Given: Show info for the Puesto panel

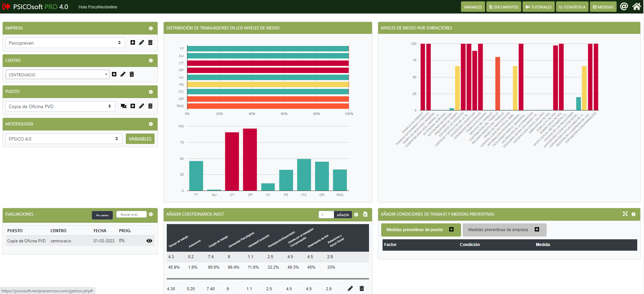Looking at the screenshot, I should [151, 92].
